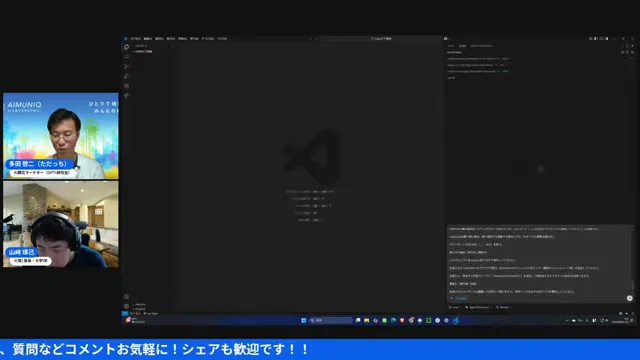
Task: Click the remote indicator in the status bar
Action: click(x=125, y=313)
